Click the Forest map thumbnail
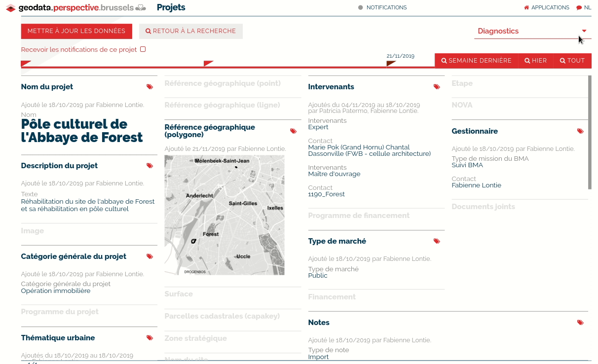This screenshot has height=364, width=598. point(224,215)
